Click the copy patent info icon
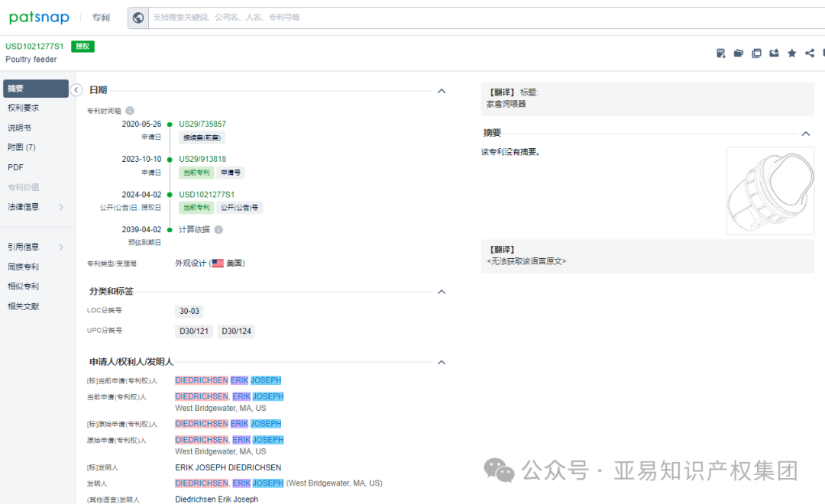 point(756,53)
